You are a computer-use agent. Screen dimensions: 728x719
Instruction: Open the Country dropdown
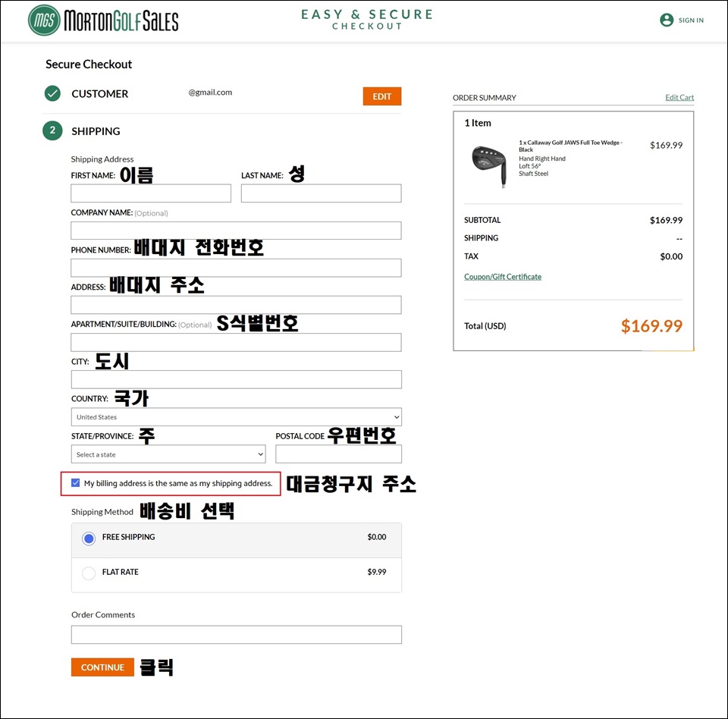pyautogui.click(x=237, y=416)
